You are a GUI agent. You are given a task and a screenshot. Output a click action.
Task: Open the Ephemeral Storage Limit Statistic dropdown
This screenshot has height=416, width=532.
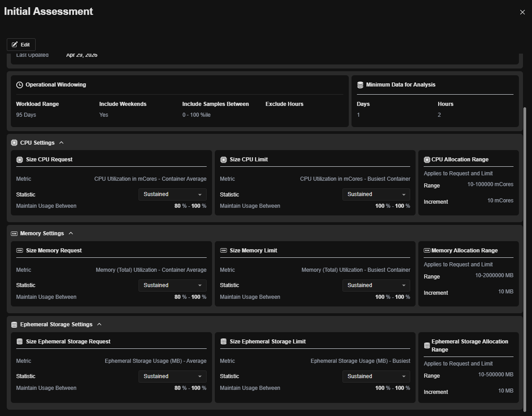tap(376, 376)
